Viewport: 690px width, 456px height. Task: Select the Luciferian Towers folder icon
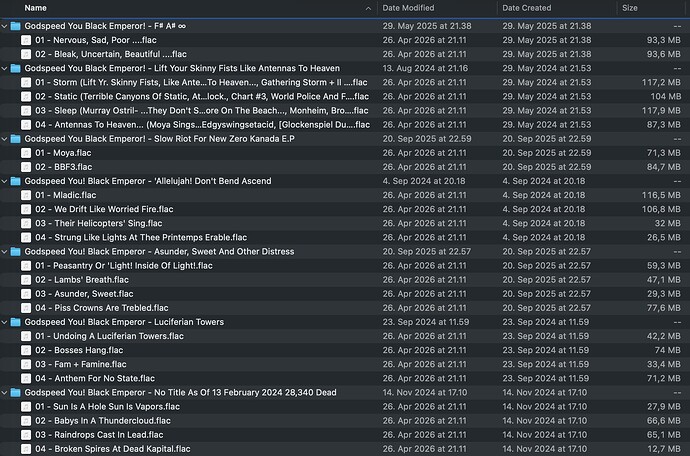click(x=15, y=322)
